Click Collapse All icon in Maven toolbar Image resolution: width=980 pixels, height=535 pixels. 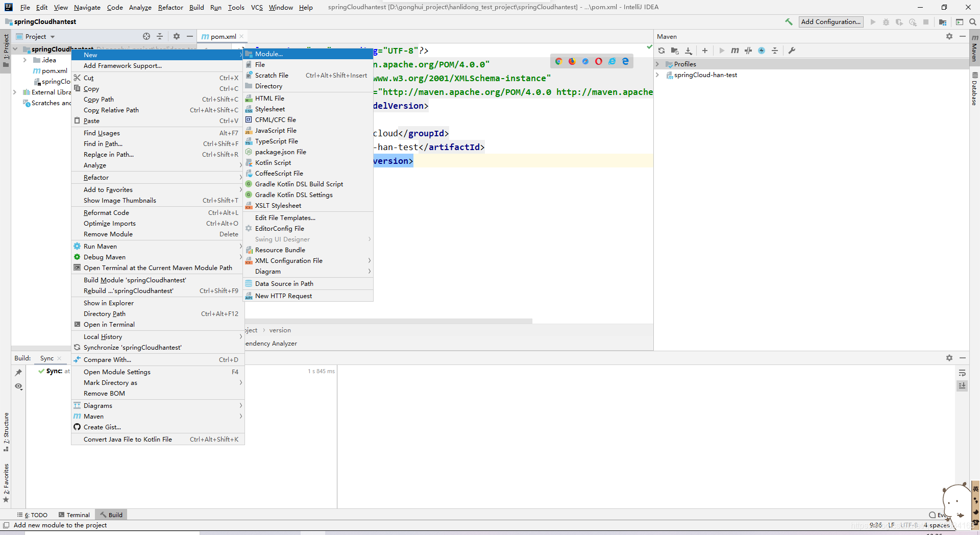775,51
